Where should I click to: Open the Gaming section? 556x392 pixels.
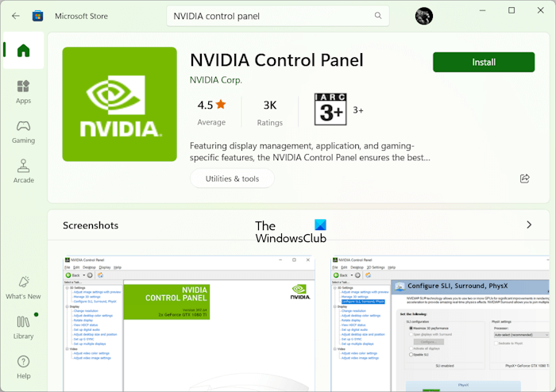coord(23,132)
